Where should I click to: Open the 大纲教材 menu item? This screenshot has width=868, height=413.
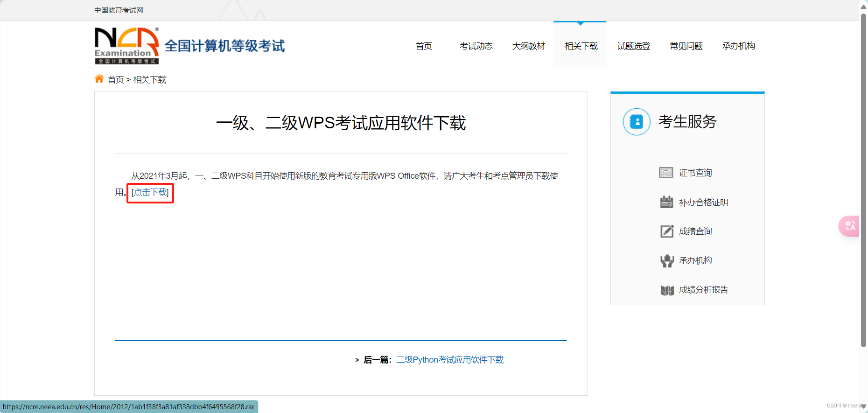tap(528, 46)
